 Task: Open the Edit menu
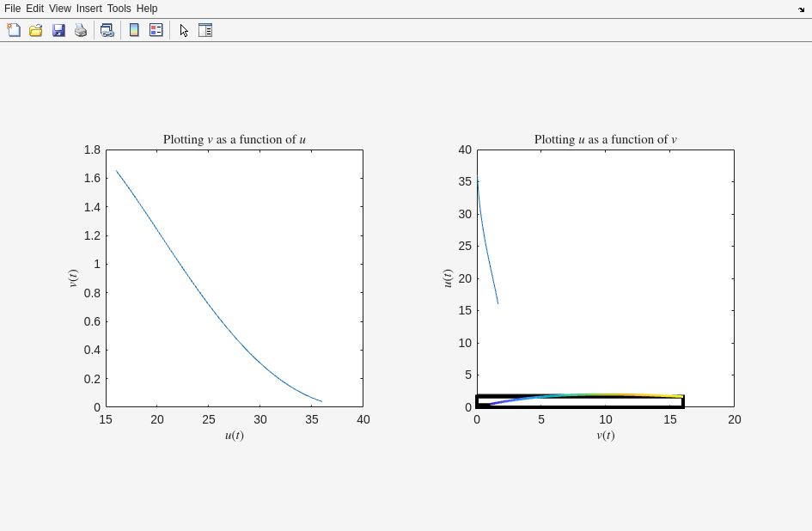point(34,9)
